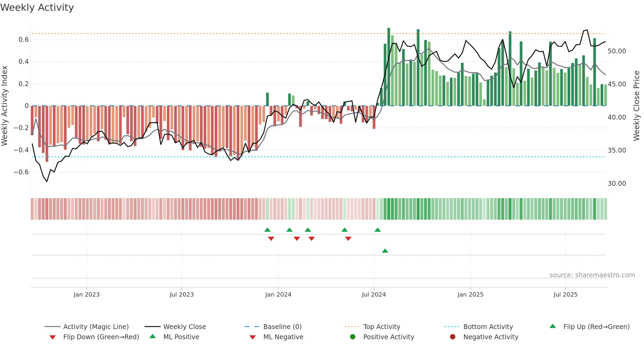Click the 40.00 price axis label

[617, 117]
